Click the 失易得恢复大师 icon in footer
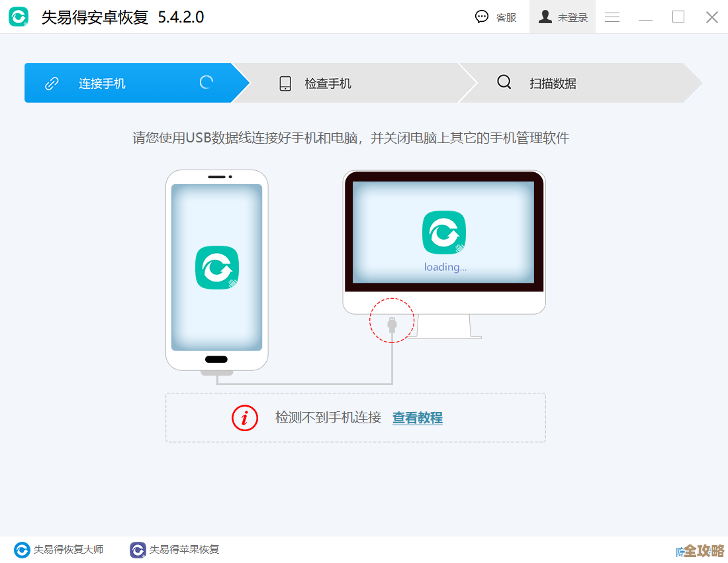 tap(21, 549)
